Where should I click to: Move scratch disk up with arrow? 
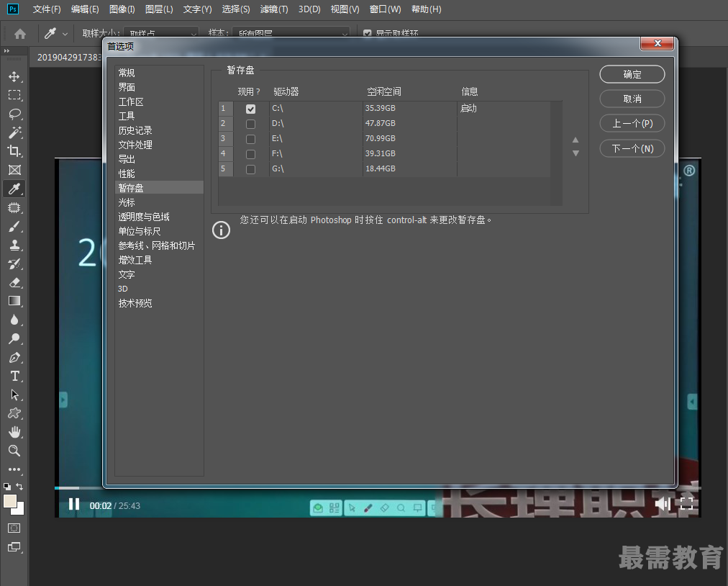pyautogui.click(x=575, y=140)
